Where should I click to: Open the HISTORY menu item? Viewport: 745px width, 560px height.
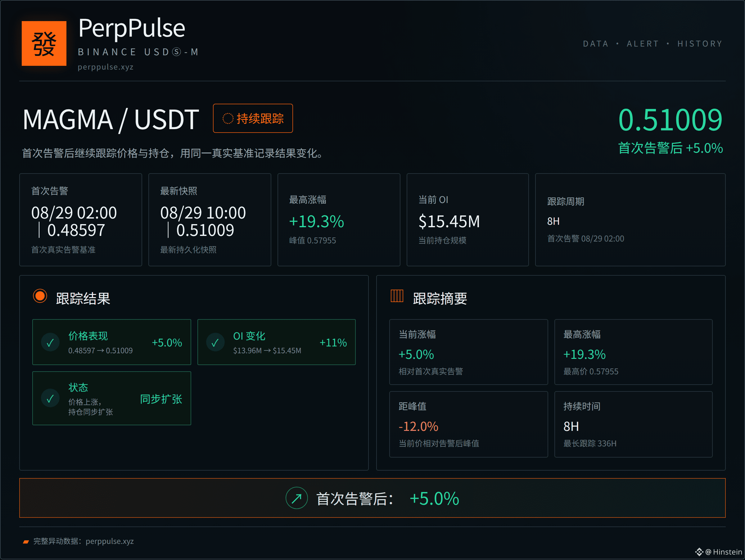click(x=700, y=44)
